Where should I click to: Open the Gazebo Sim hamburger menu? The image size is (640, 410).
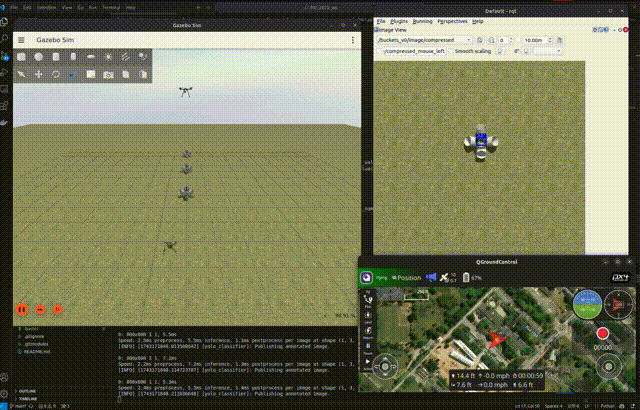21,39
